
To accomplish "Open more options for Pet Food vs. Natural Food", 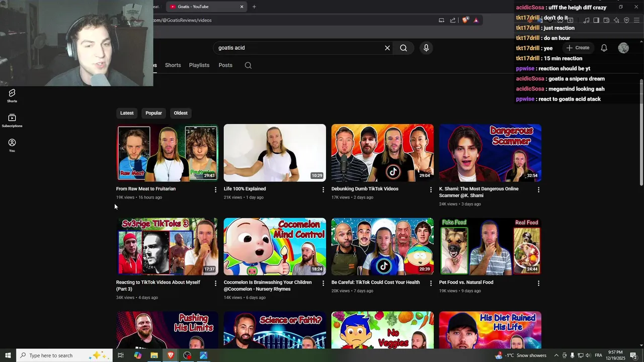I will tap(538, 283).
